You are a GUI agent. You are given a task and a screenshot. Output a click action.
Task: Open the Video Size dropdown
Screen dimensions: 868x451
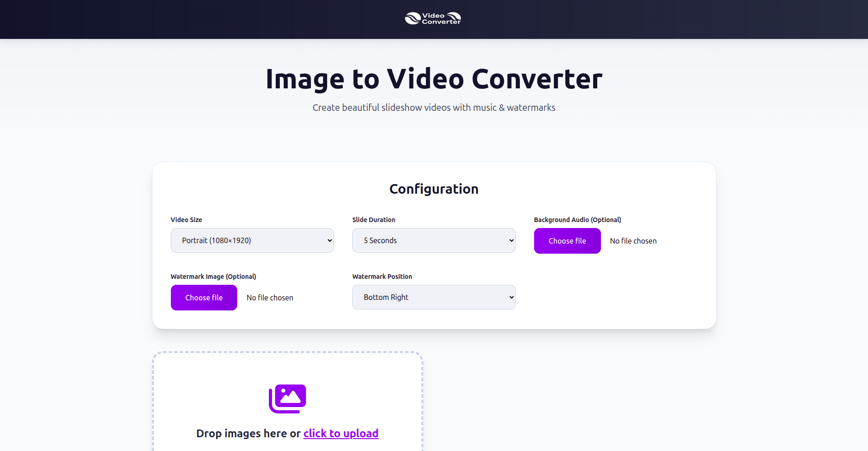[252, 240]
